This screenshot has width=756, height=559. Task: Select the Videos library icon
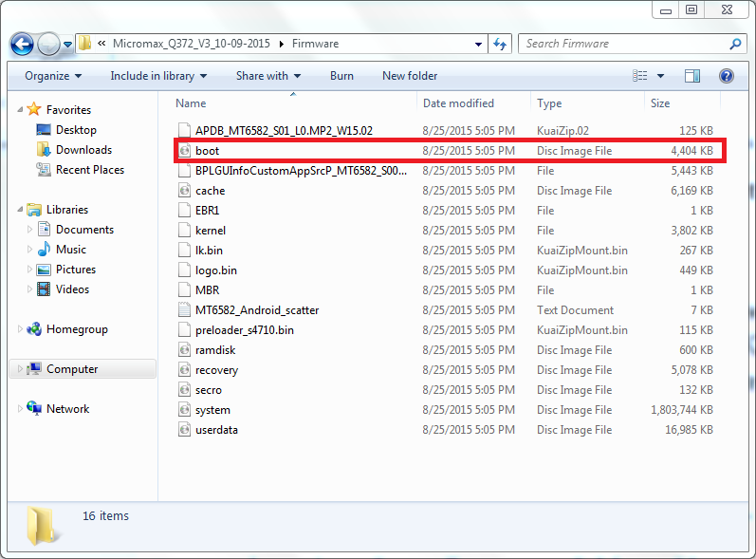(44, 289)
